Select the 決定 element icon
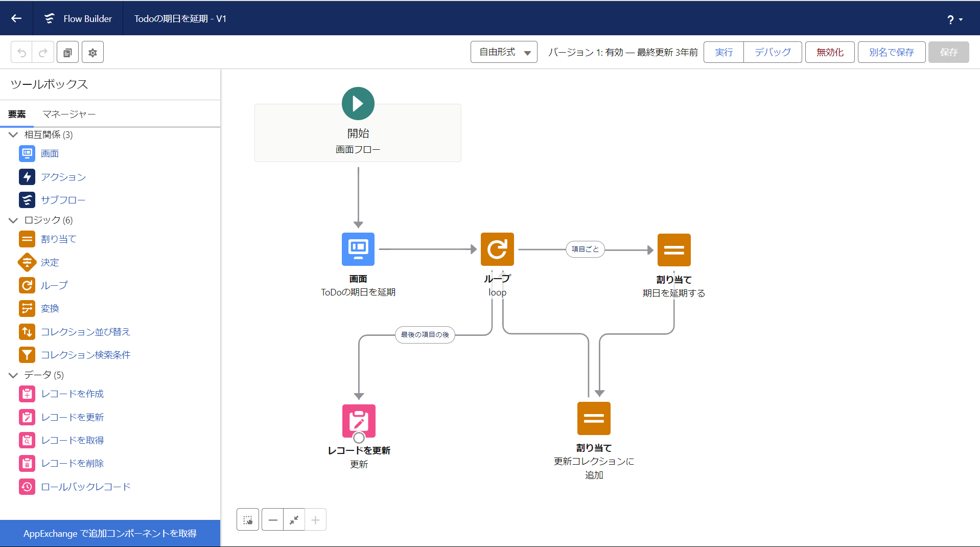980x547 pixels. click(27, 262)
